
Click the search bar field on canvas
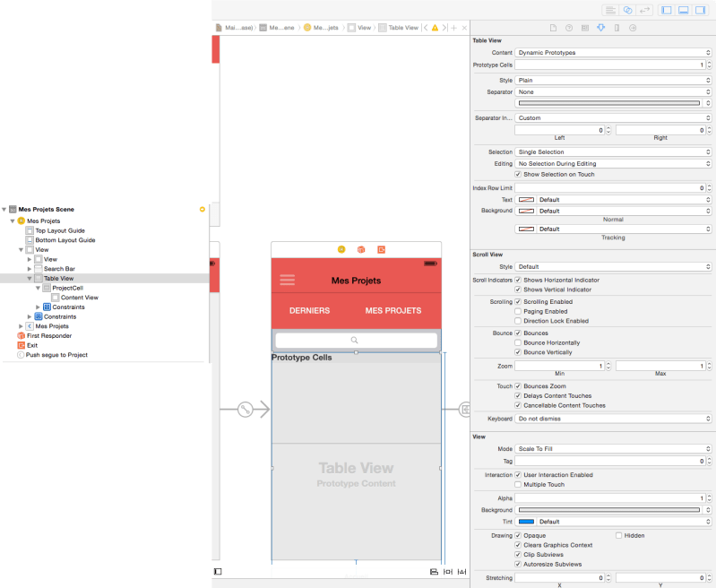click(356, 340)
